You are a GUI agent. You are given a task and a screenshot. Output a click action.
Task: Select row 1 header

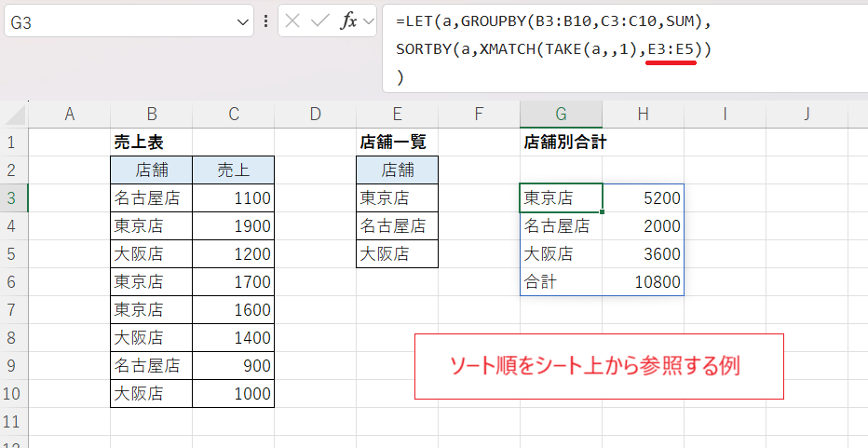14,143
